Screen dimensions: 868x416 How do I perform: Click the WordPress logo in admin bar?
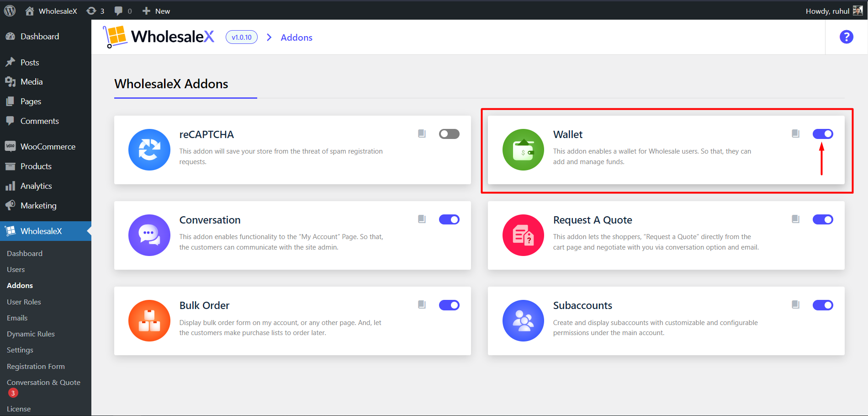click(10, 11)
